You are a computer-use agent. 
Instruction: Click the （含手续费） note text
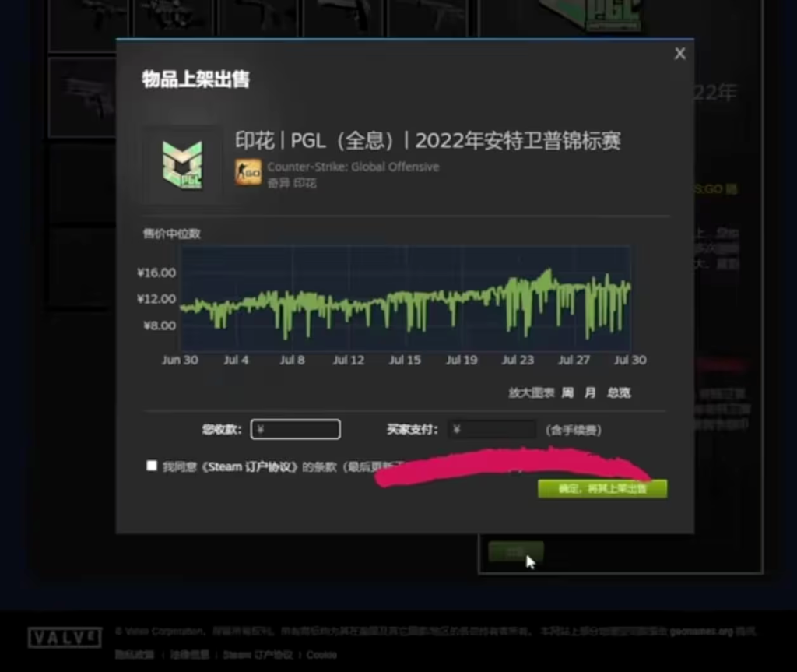[574, 431]
